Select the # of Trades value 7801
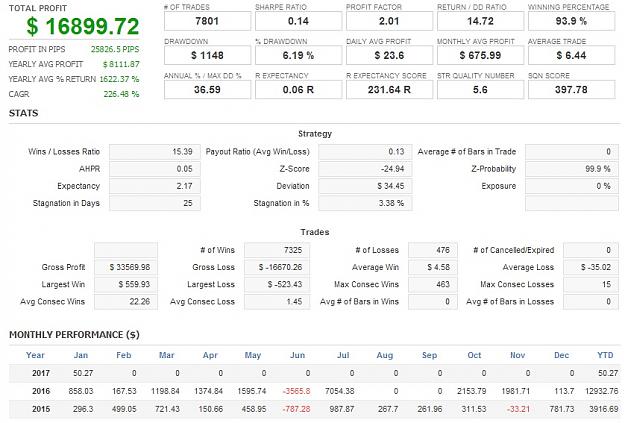The width and height of the screenshot is (625, 423). (207, 21)
